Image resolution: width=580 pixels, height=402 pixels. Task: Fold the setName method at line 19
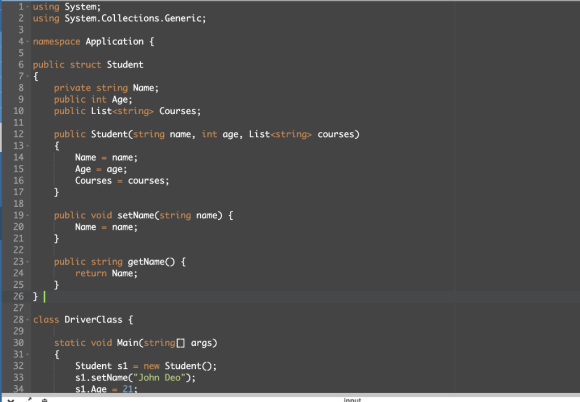[x=28, y=215]
